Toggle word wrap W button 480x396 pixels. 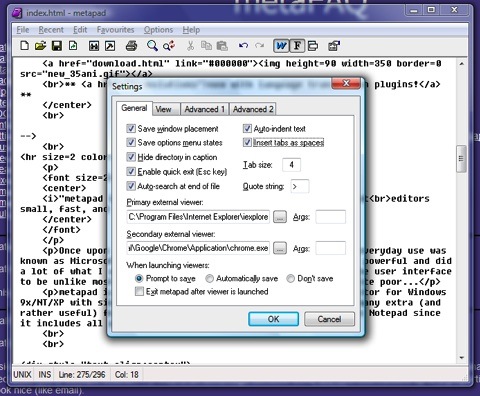(x=281, y=46)
